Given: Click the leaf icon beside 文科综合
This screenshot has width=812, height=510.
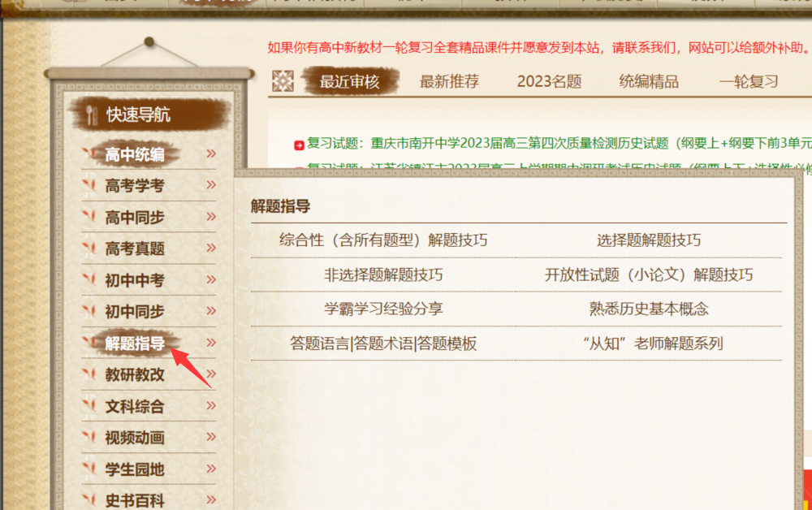Looking at the screenshot, I should [x=89, y=405].
